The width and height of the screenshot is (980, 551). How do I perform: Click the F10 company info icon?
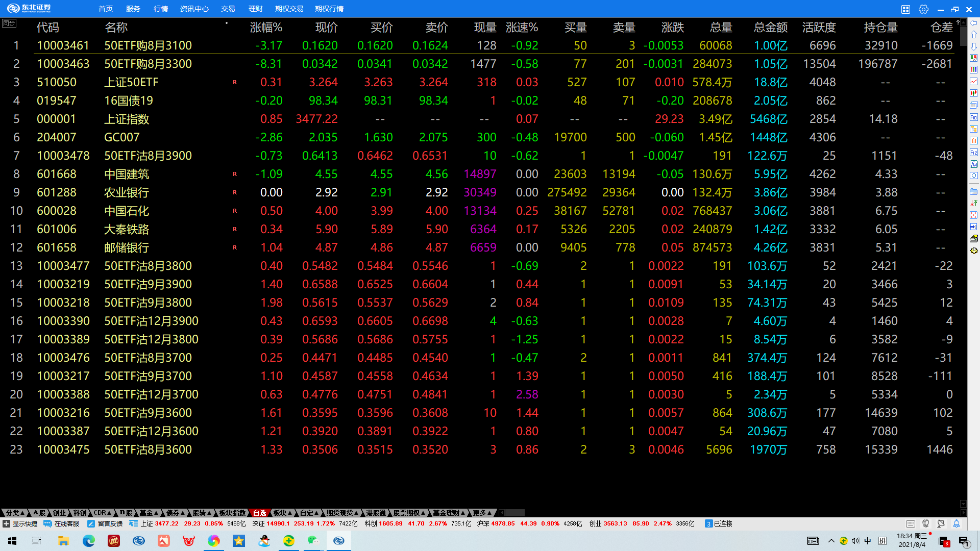(973, 117)
